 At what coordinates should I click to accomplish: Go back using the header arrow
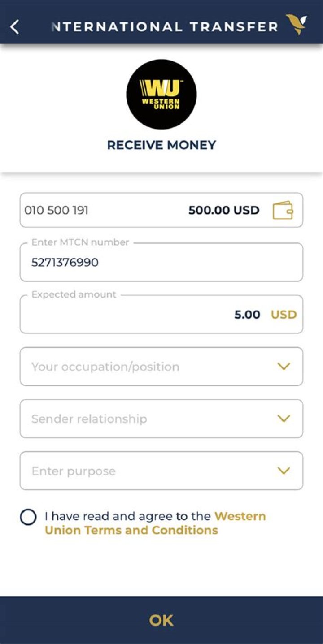[15, 27]
